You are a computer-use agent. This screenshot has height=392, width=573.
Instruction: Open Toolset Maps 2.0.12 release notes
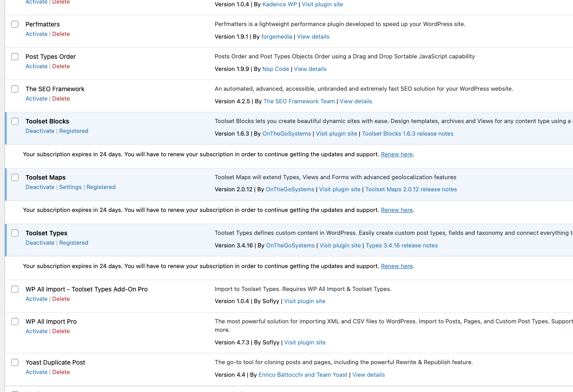pos(411,189)
